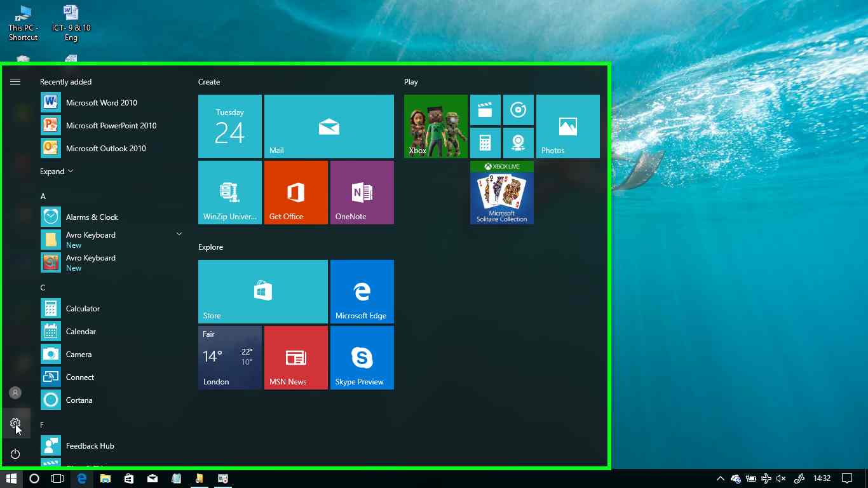Launch the Skype Preview tile
This screenshot has height=488, width=868.
click(362, 358)
